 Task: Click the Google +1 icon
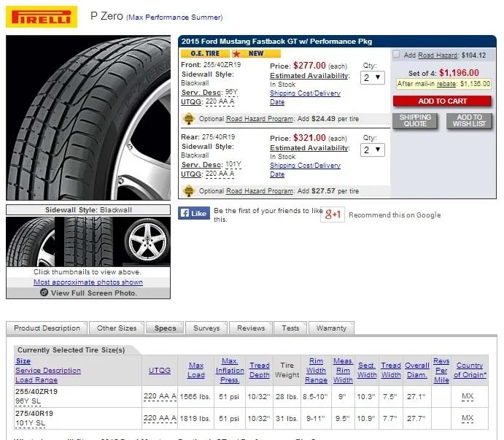[x=333, y=215]
